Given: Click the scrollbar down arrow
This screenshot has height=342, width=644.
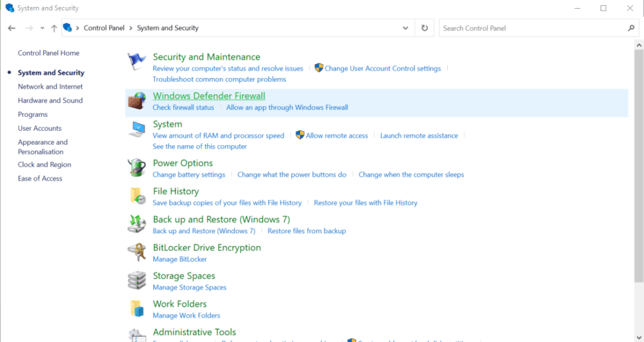Looking at the screenshot, I should (x=639, y=338).
